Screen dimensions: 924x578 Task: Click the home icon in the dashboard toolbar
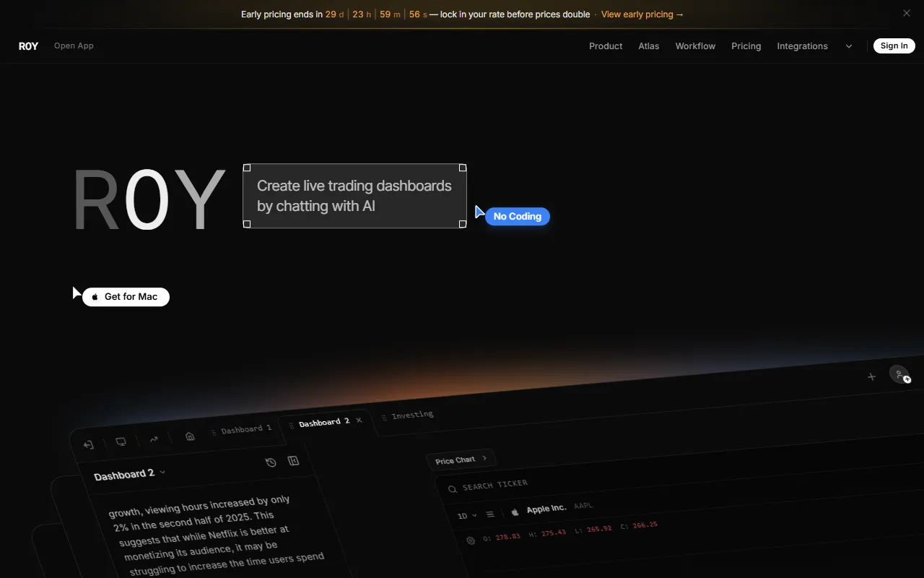[190, 436]
